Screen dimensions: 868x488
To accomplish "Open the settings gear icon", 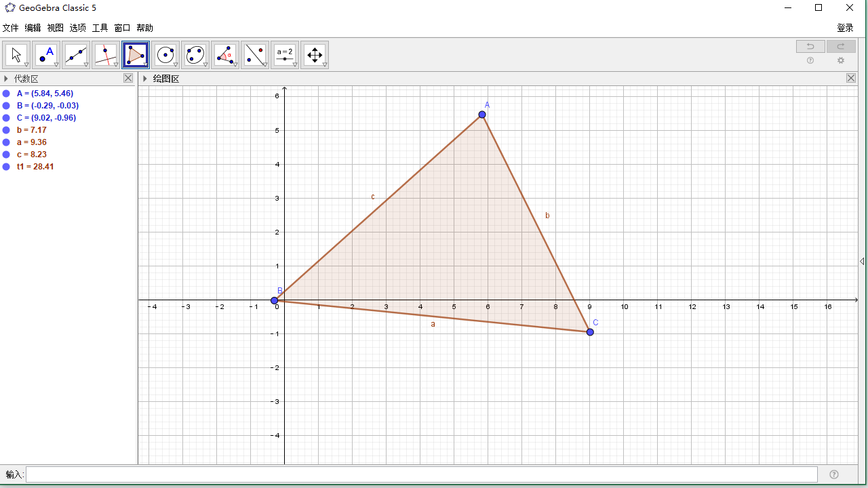I will pos(841,60).
